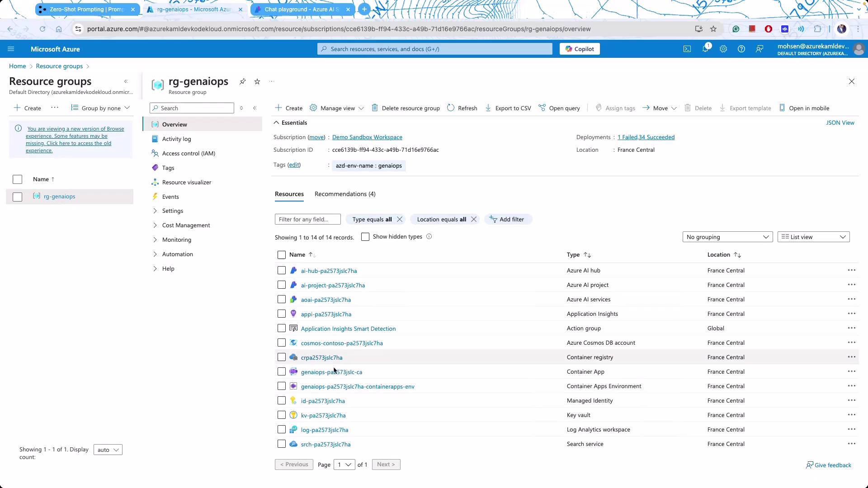The width and height of the screenshot is (868, 488).
Task: Open Azure Cloud Shell icon
Action: [x=687, y=49]
